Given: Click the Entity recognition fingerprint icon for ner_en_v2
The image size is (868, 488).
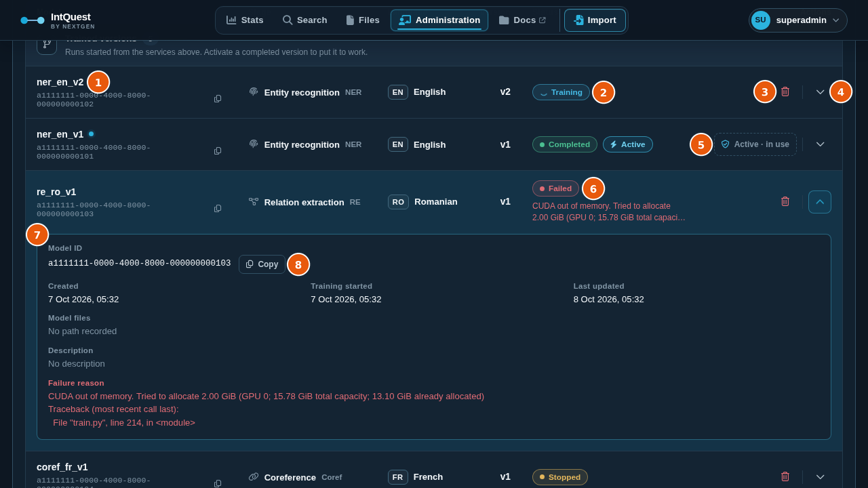Looking at the screenshot, I should [x=254, y=91].
